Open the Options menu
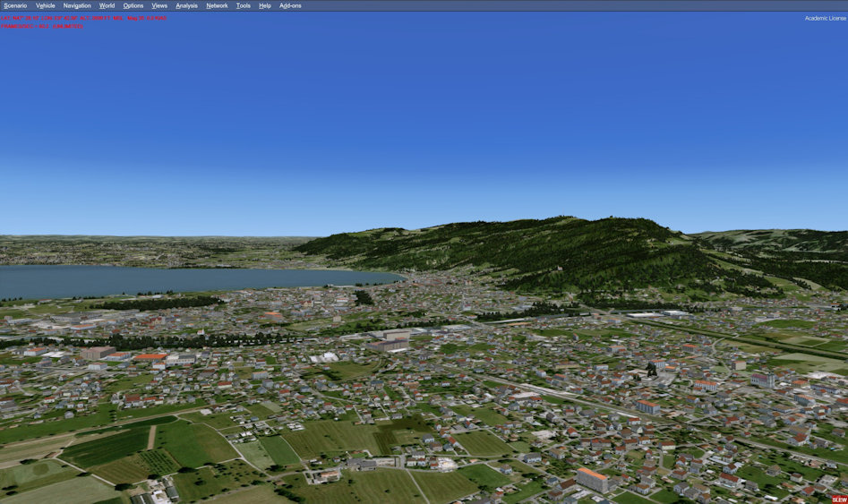Image resolution: width=848 pixels, height=504 pixels. click(x=133, y=5)
